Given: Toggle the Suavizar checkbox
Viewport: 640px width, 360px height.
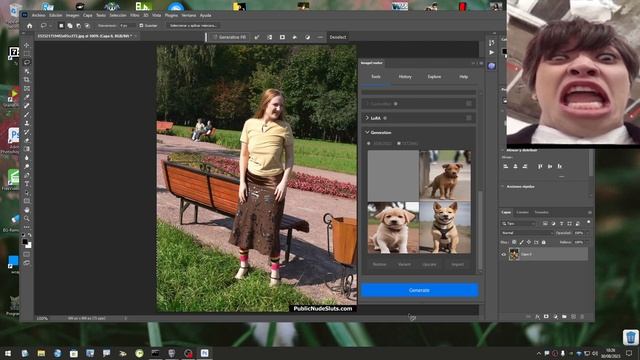Looking at the screenshot, I should click(141, 25).
